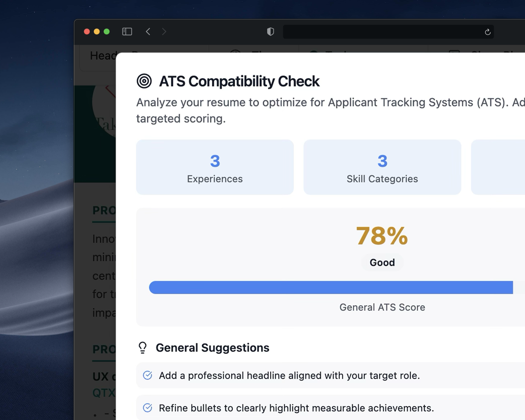Click the Good score badge

[382, 262]
